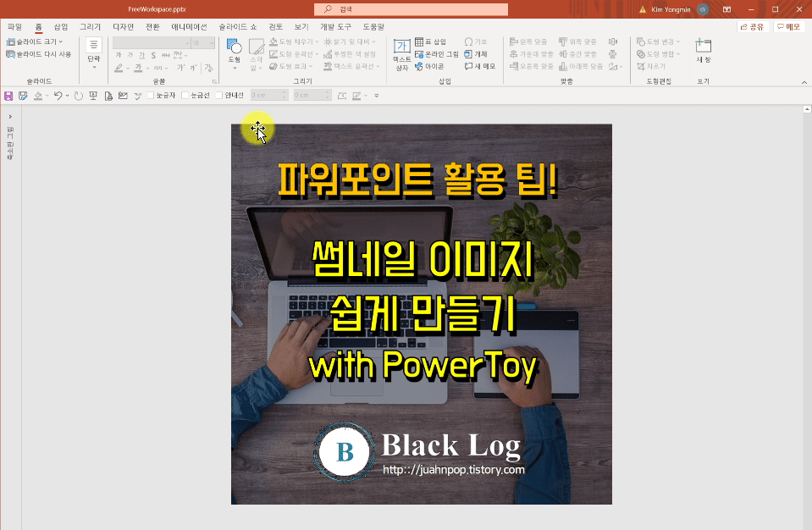
Task: Open 텍스트 윤곽선 text outline dropdown
Action: click(x=351, y=66)
